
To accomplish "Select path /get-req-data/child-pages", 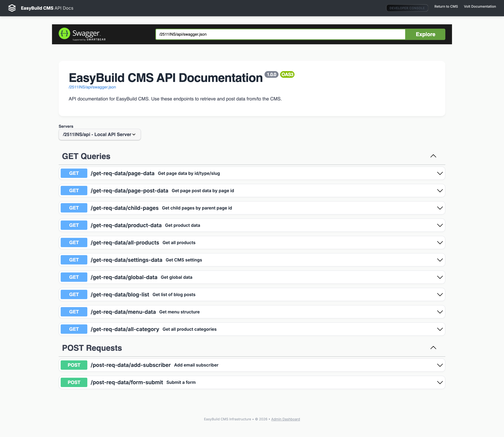I will tap(124, 208).
